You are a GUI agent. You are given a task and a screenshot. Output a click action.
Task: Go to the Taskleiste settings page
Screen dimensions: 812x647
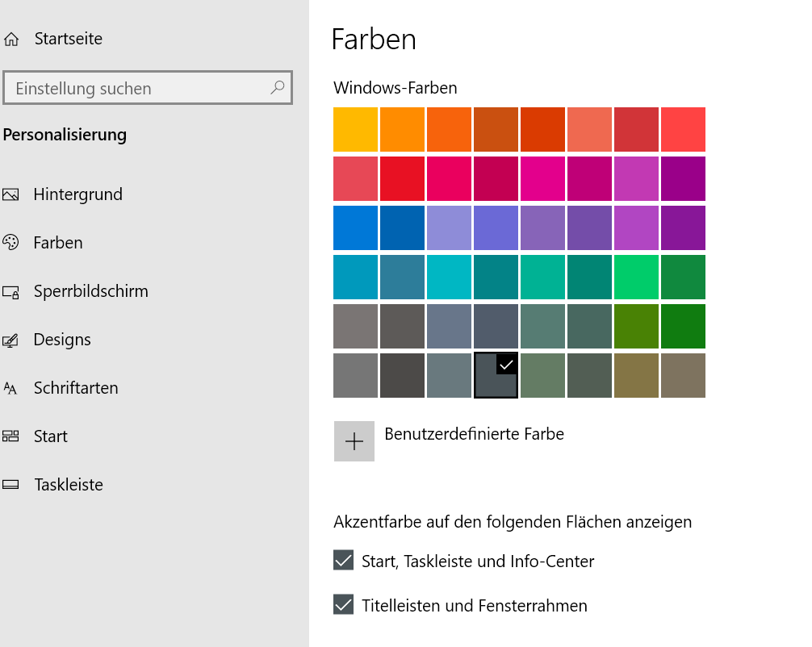(x=69, y=485)
